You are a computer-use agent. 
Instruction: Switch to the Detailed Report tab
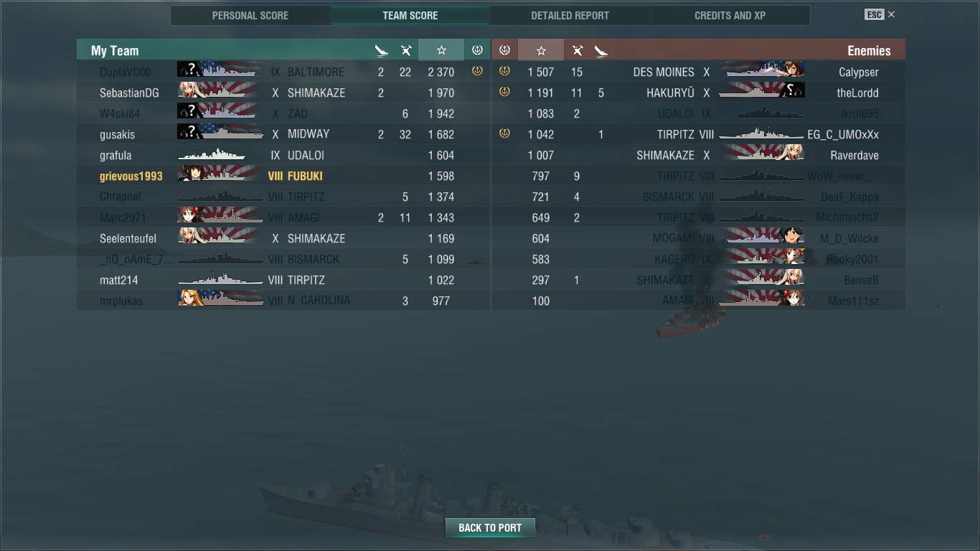(570, 15)
